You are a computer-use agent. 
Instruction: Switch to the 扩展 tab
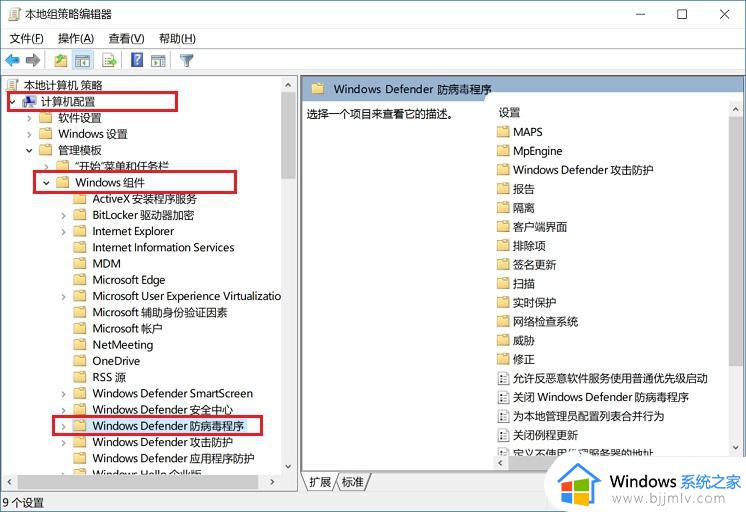coord(320,482)
